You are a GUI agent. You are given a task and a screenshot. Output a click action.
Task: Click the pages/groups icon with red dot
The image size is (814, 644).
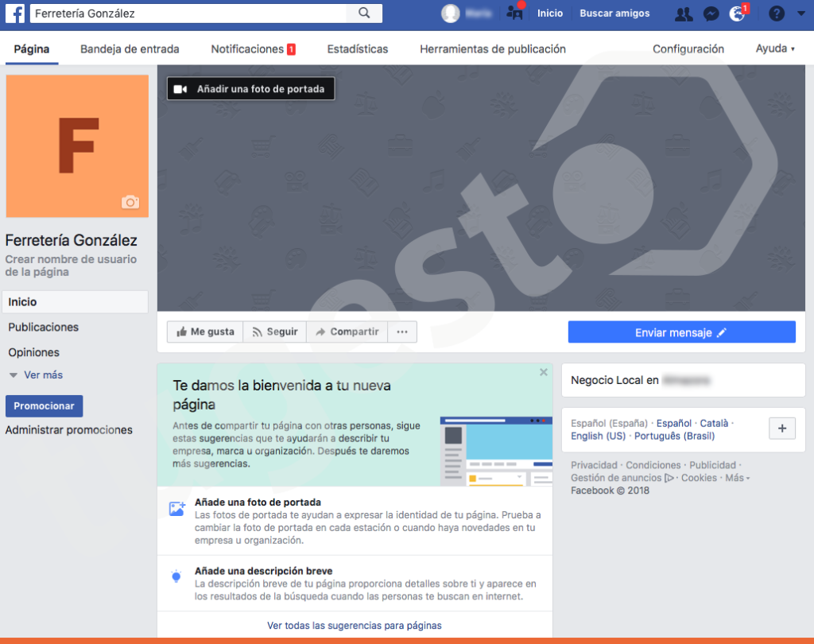click(x=514, y=13)
